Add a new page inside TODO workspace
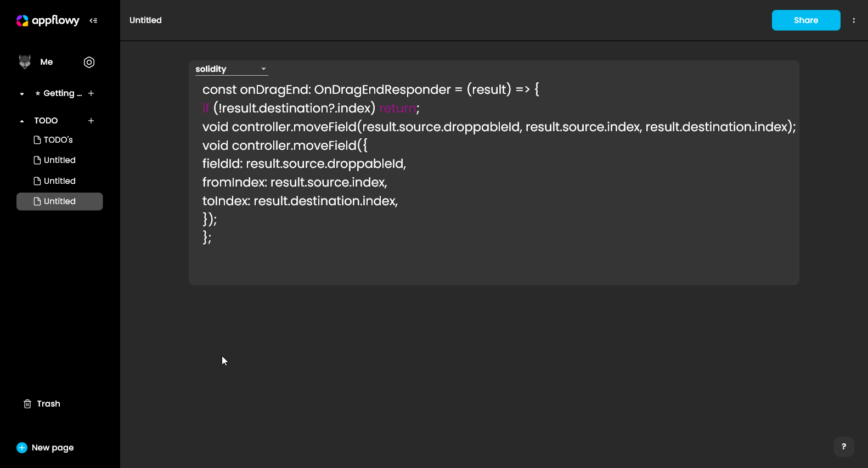The height and width of the screenshot is (468, 868). (x=91, y=120)
